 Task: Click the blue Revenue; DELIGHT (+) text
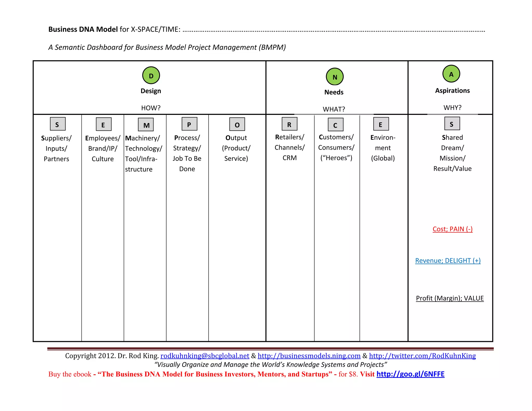448,261
